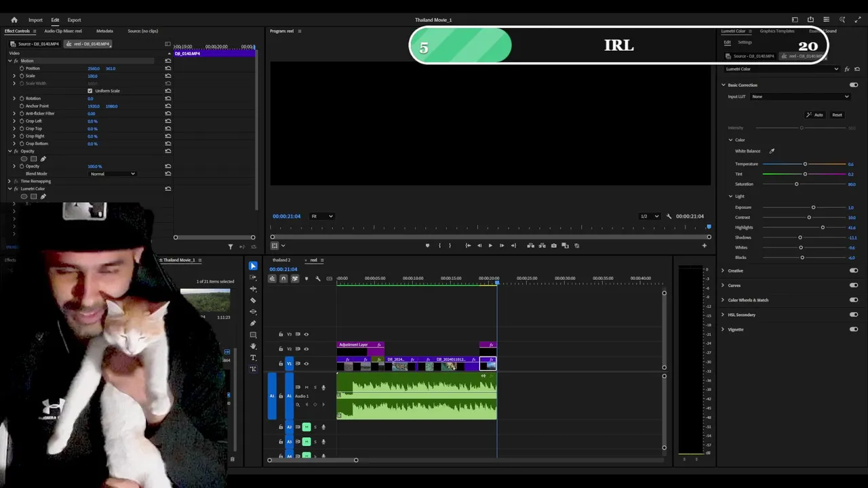Step forward one frame in Program monitor

click(502, 245)
